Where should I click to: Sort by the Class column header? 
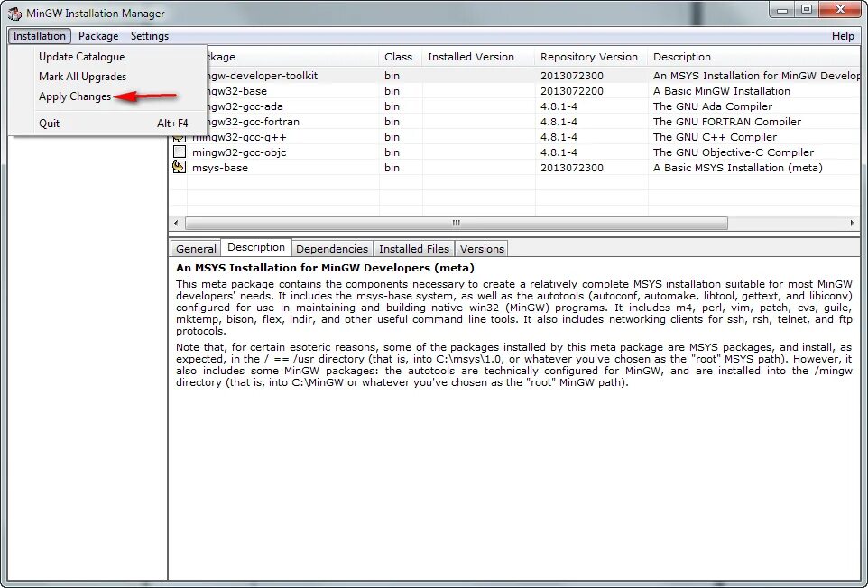point(401,57)
